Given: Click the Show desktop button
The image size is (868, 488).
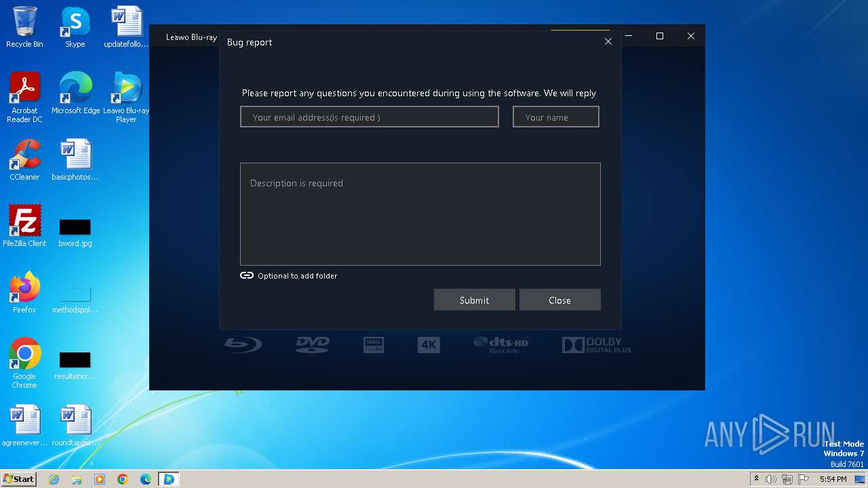Looking at the screenshot, I should click(861, 479).
